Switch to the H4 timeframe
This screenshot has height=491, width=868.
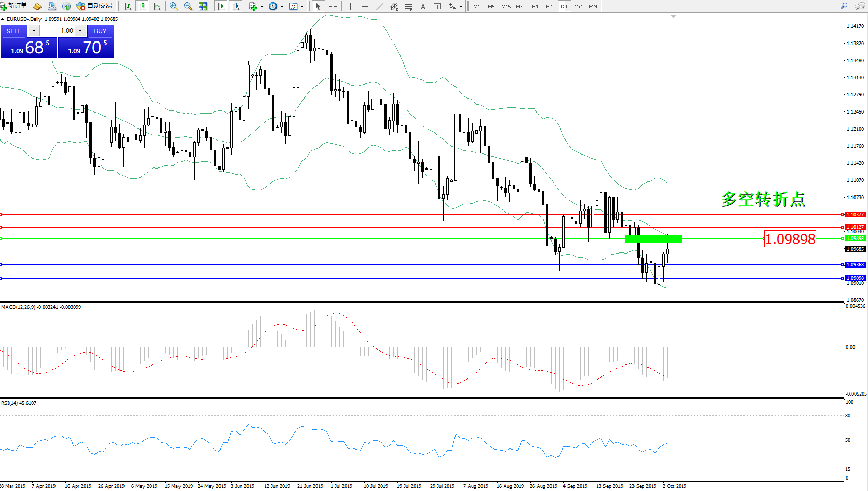[x=549, y=7]
